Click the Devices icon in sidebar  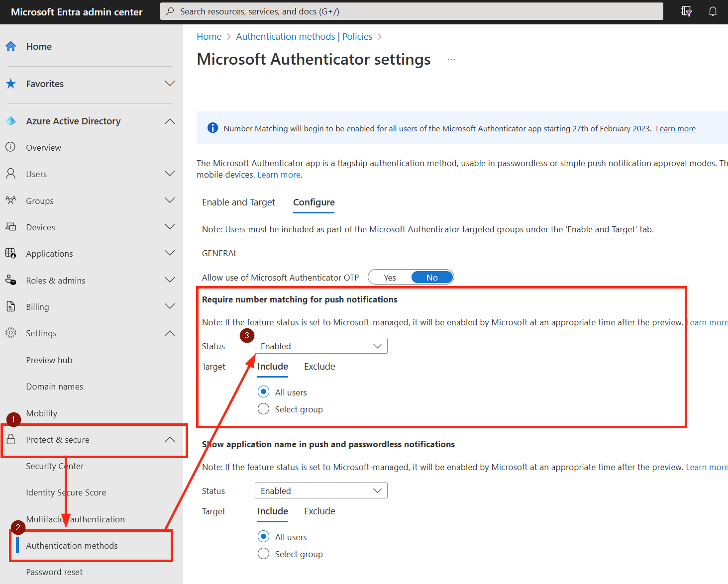(x=10, y=227)
